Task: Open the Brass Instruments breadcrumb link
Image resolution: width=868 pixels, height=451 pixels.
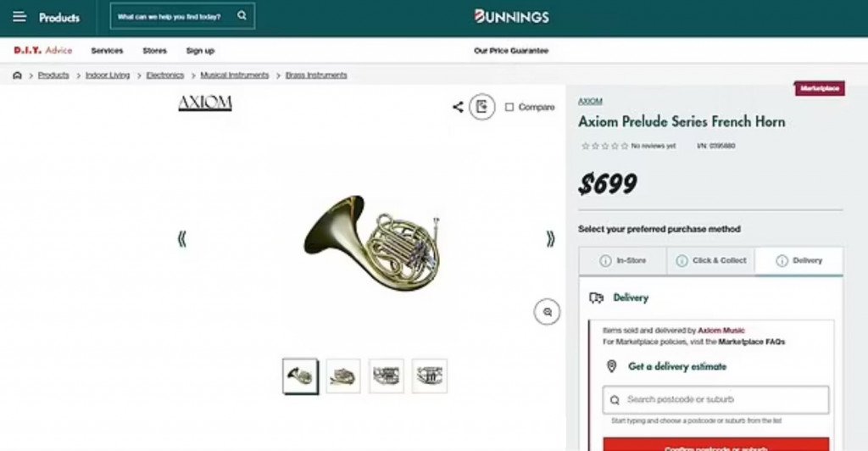Action: coord(316,75)
